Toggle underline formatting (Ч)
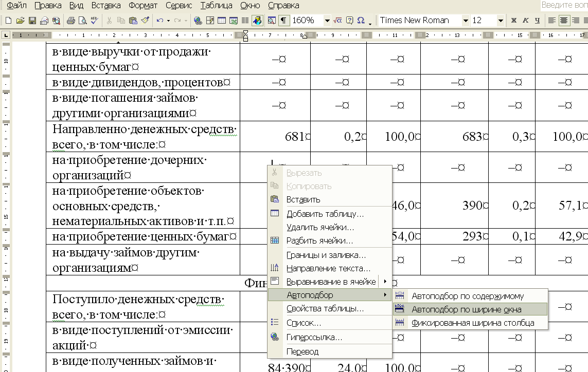The image size is (588, 372). (538, 21)
